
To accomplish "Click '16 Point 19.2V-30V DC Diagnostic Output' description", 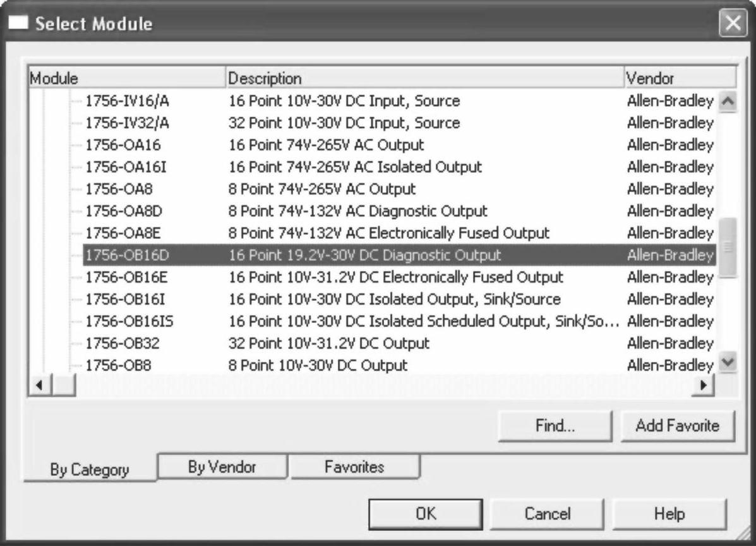I will click(365, 255).
